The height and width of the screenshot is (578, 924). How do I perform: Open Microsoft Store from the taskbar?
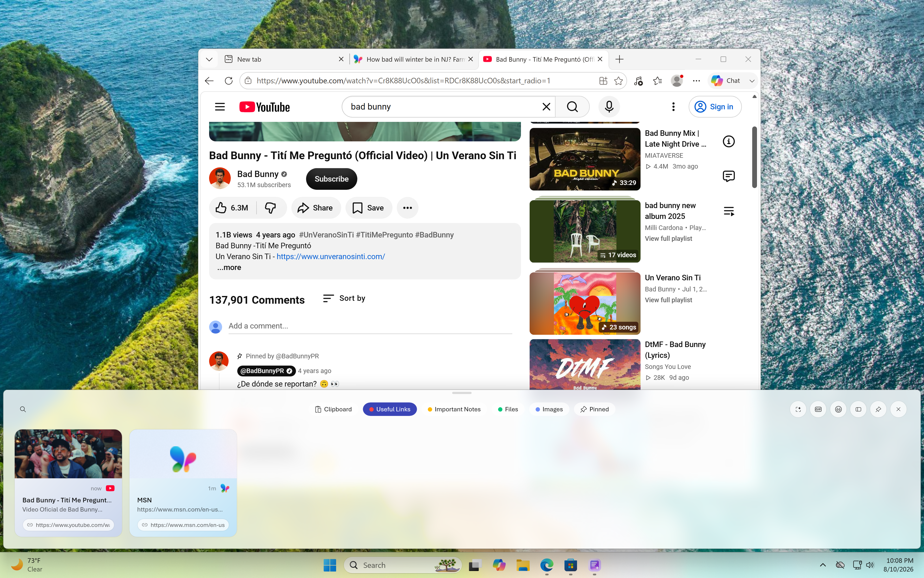(x=571, y=565)
